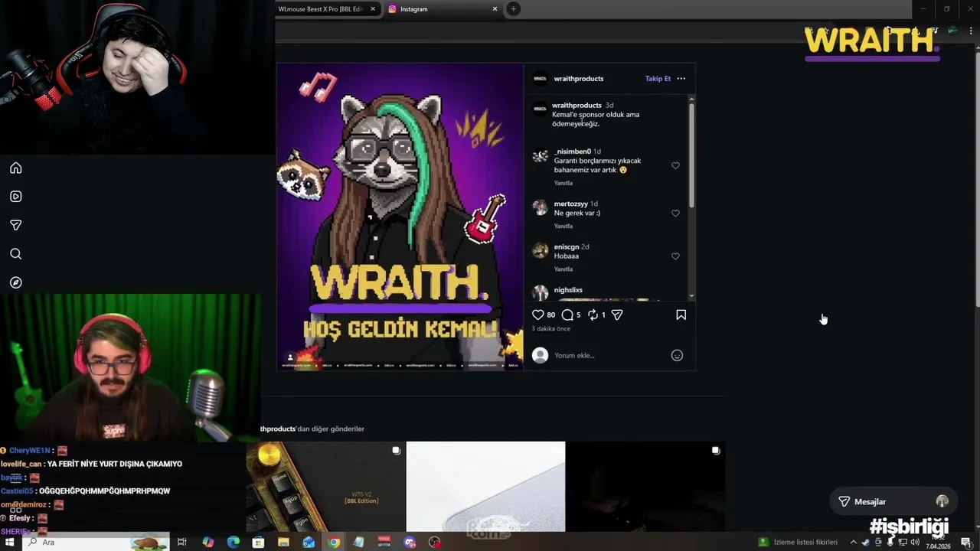
Task: Click the '3 dakika önce' timestamp
Action: 550,329
